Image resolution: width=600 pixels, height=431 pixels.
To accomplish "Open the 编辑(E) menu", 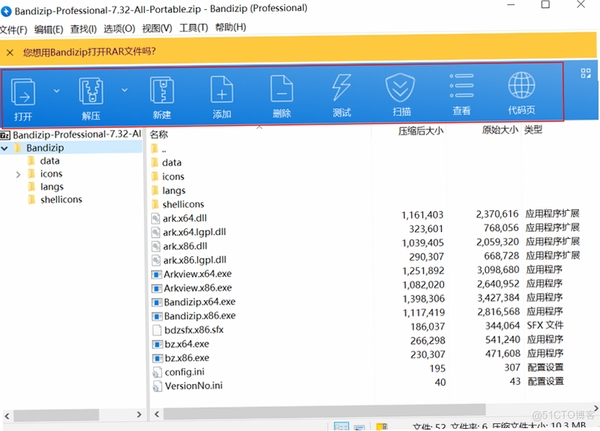I will tap(49, 29).
